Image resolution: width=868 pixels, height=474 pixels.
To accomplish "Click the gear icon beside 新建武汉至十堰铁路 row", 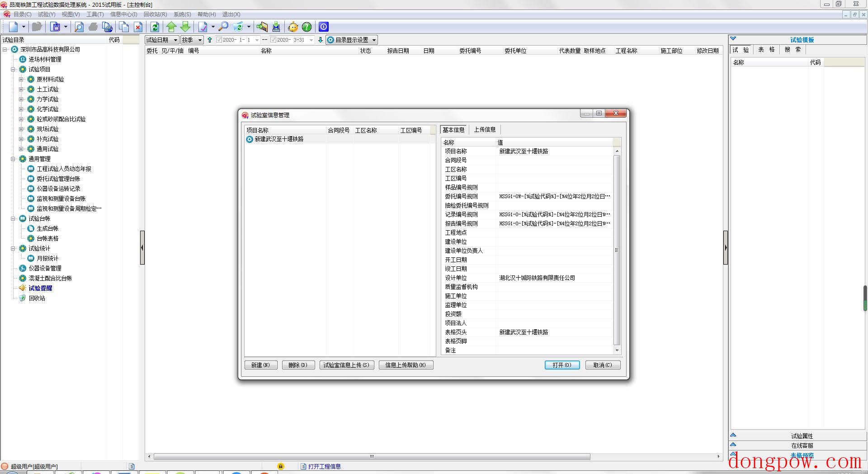I will coord(250,139).
